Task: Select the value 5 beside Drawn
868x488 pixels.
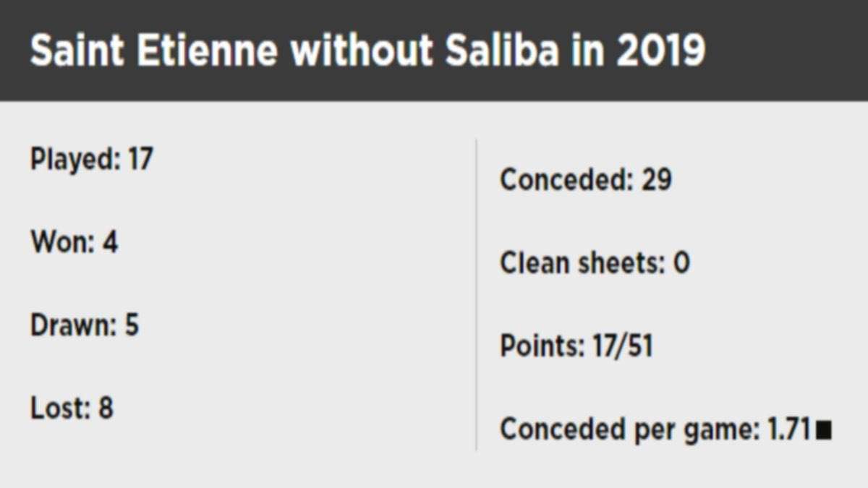Action: click(131, 325)
